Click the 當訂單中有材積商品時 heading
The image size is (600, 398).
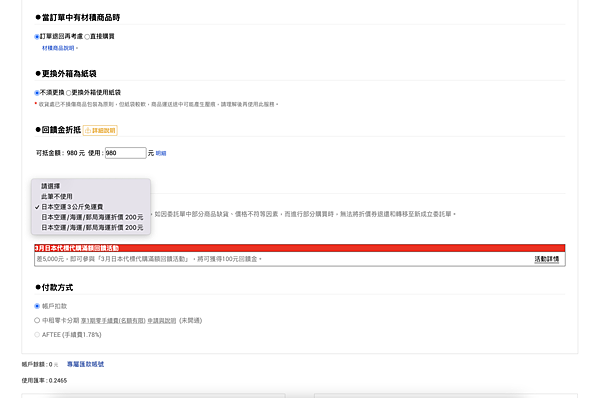click(x=78, y=18)
